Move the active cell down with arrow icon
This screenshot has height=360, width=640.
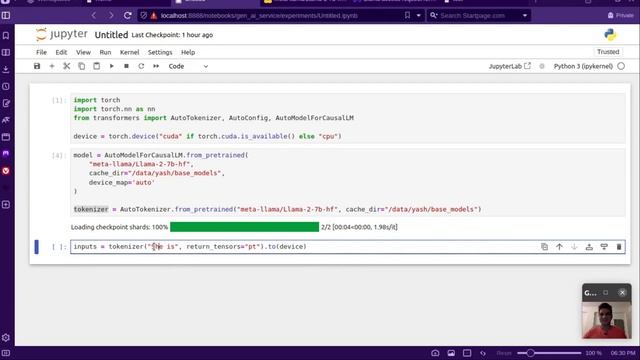point(574,247)
